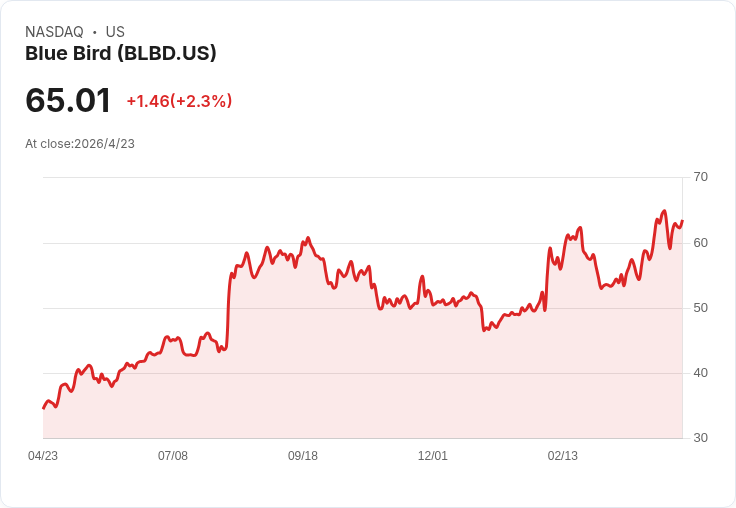This screenshot has width=736, height=508.
Task: Click the chart line's highest peak near 65
Action: coord(664,211)
